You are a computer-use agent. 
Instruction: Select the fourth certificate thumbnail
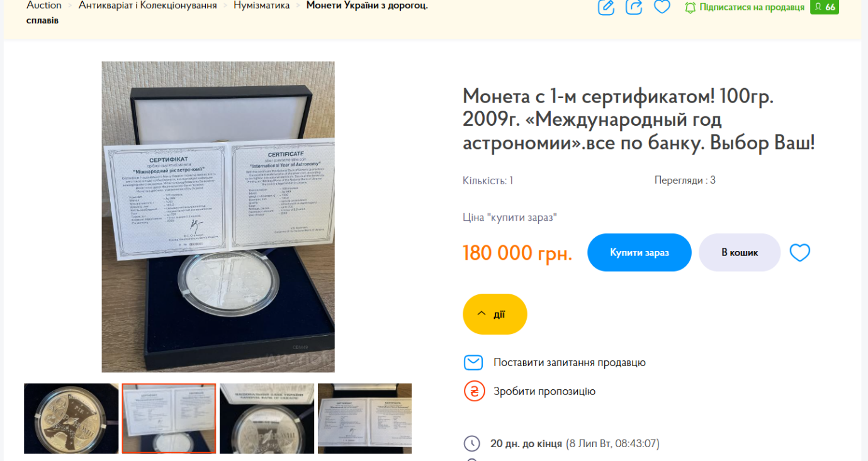tap(364, 418)
